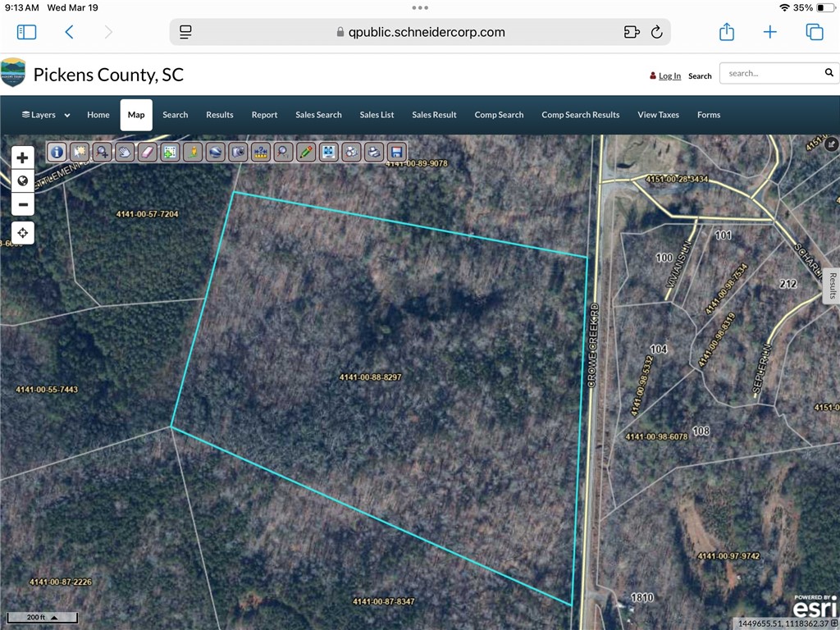Image resolution: width=840 pixels, height=630 pixels.
Task: Open the Comp Search Results tab
Action: coord(580,115)
